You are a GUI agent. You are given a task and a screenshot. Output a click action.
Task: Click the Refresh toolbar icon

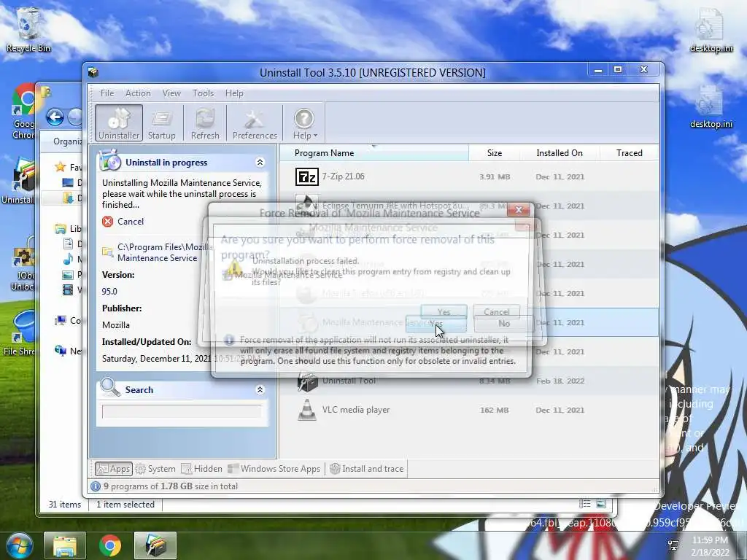[x=205, y=122]
